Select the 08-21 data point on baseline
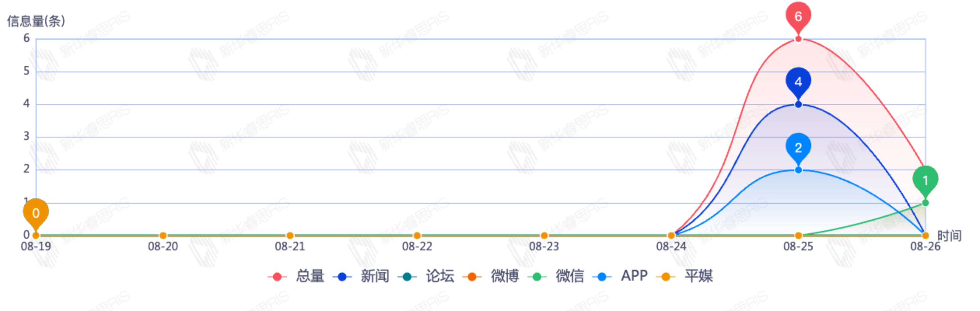The width and height of the screenshot is (980, 311). [x=290, y=236]
